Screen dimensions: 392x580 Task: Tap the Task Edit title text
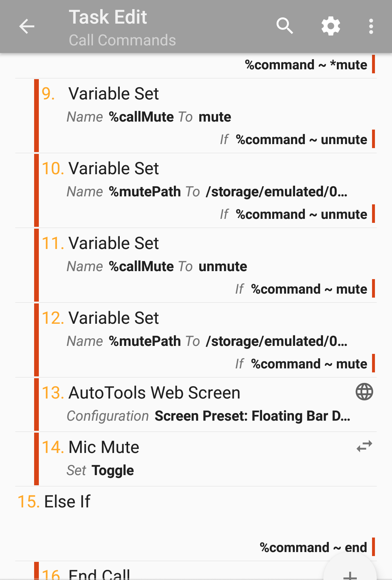pyautogui.click(x=108, y=17)
